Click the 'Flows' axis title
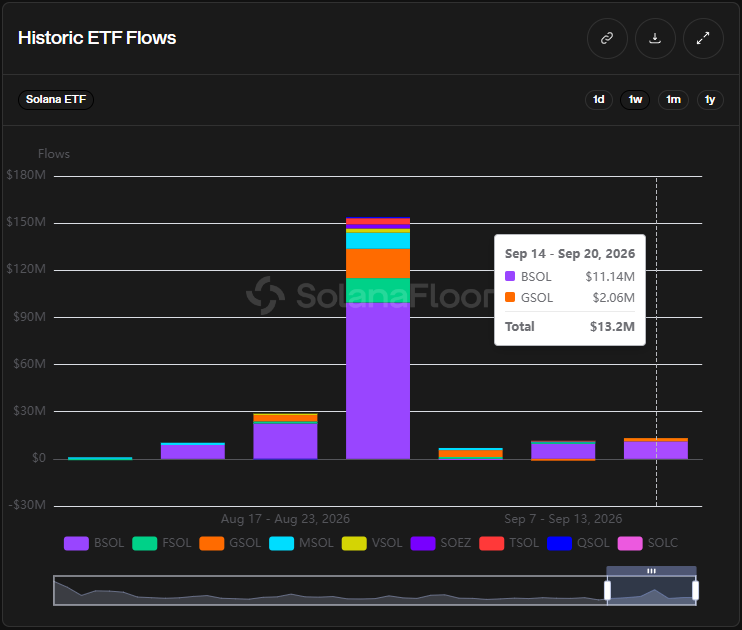 pos(53,154)
